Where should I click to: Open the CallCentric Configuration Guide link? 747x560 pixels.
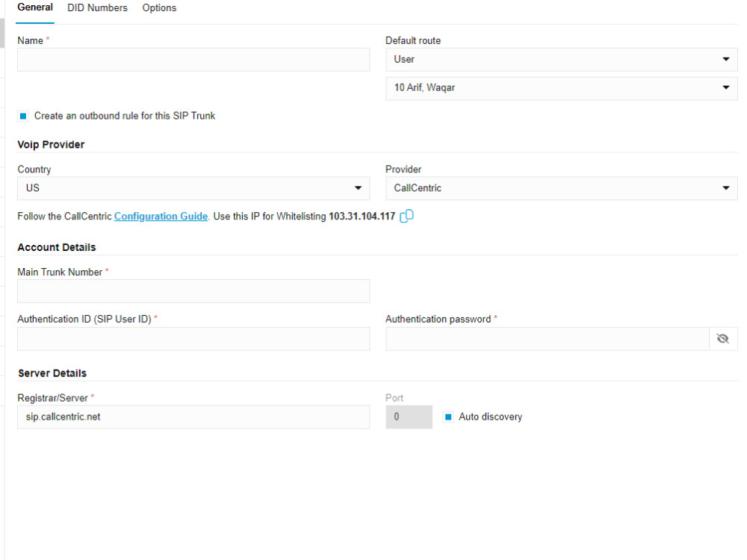[161, 217]
